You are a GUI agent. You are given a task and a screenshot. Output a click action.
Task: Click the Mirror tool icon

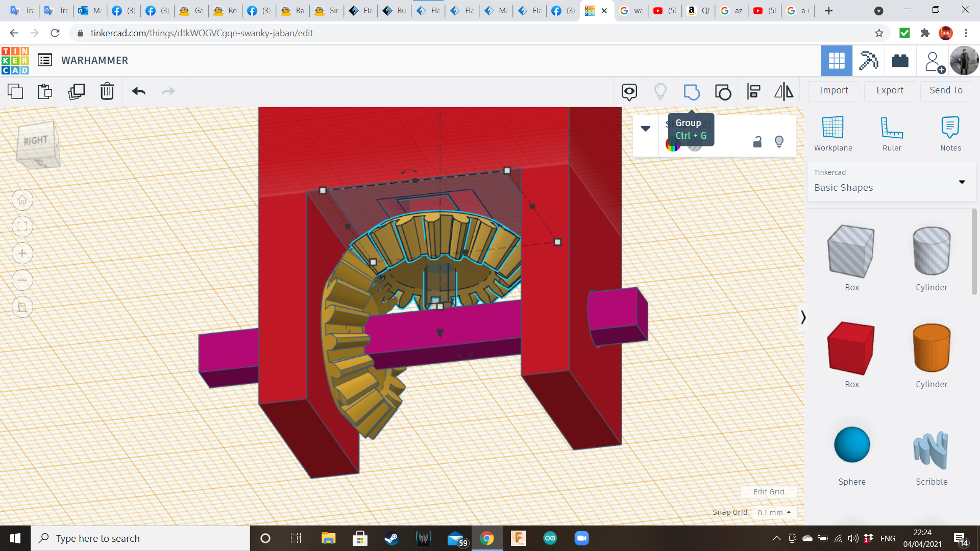(x=783, y=92)
